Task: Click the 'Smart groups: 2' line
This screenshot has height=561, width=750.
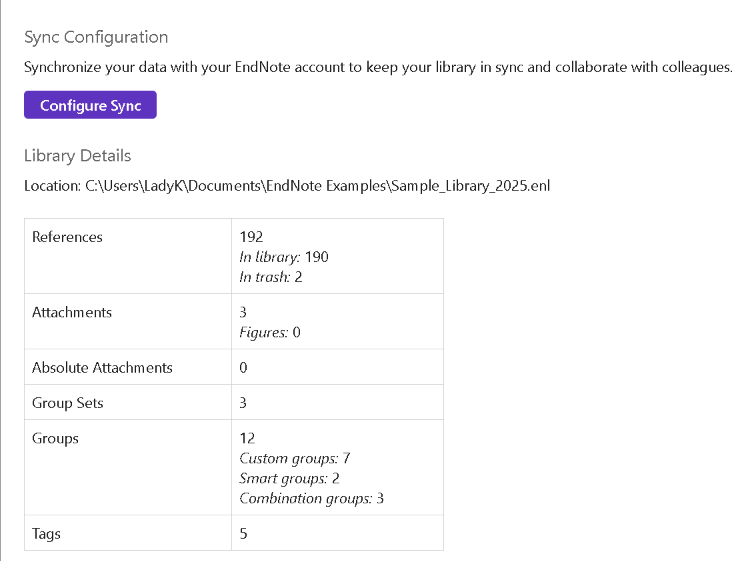Action: point(291,478)
